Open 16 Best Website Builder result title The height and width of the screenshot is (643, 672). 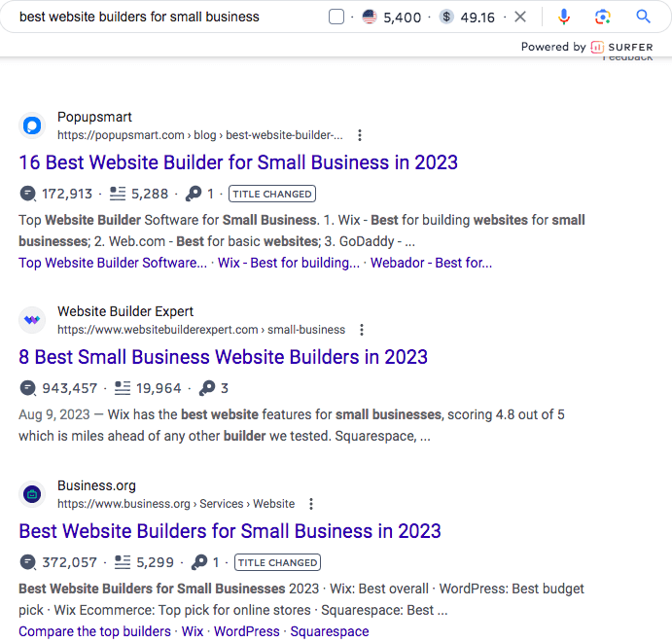[x=238, y=162]
